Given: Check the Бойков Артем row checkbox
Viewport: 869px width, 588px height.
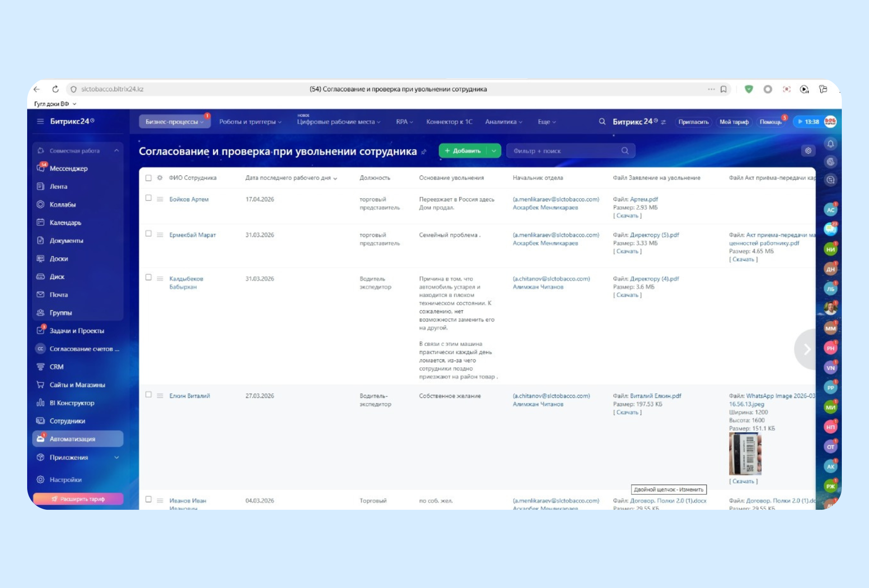Looking at the screenshot, I should pyautogui.click(x=148, y=198).
